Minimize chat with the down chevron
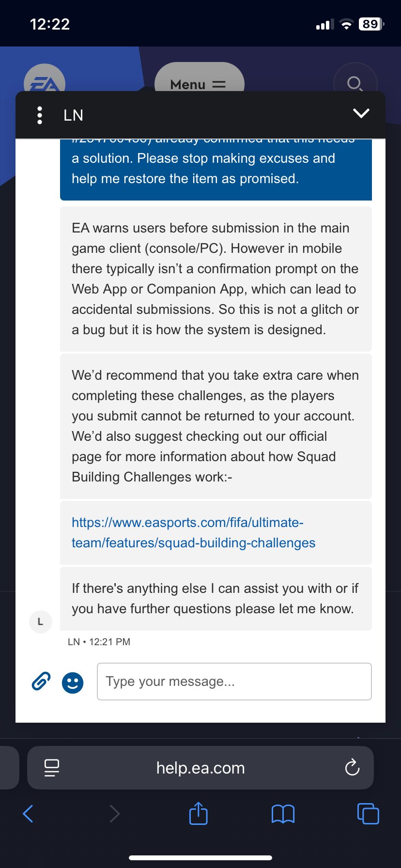401x868 pixels. (361, 113)
